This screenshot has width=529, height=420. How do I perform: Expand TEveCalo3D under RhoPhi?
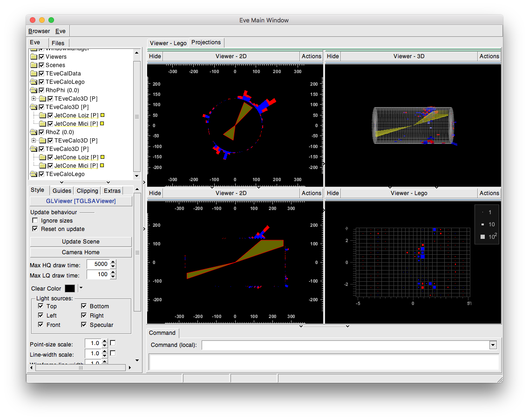click(34, 98)
